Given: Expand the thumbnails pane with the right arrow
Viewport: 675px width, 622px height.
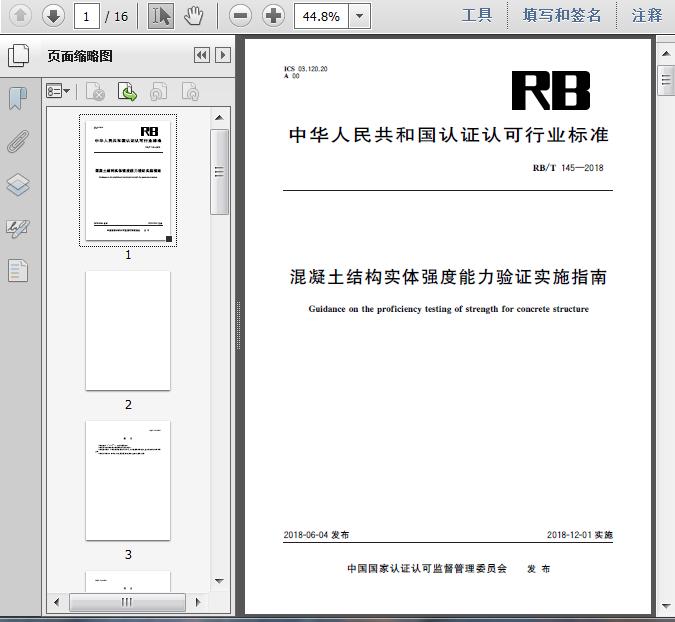Looking at the screenshot, I should [223, 55].
